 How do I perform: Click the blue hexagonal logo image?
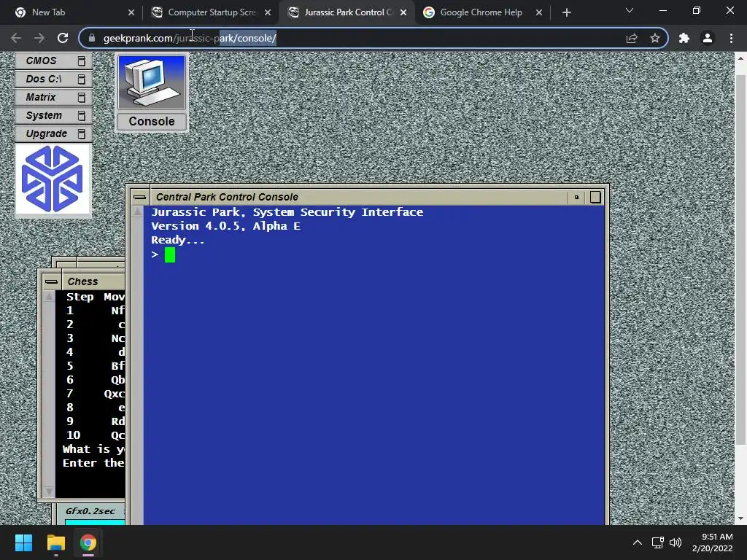coord(53,179)
